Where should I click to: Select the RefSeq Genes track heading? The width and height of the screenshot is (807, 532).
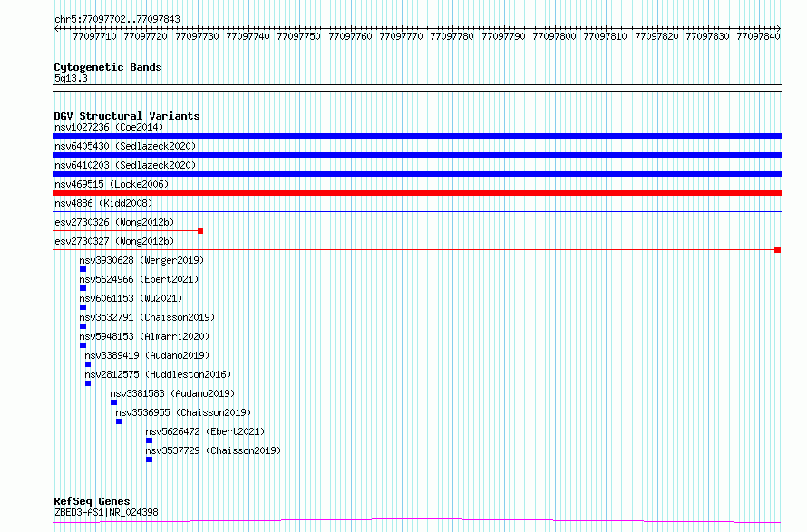pyautogui.click(x=92, y=502)
